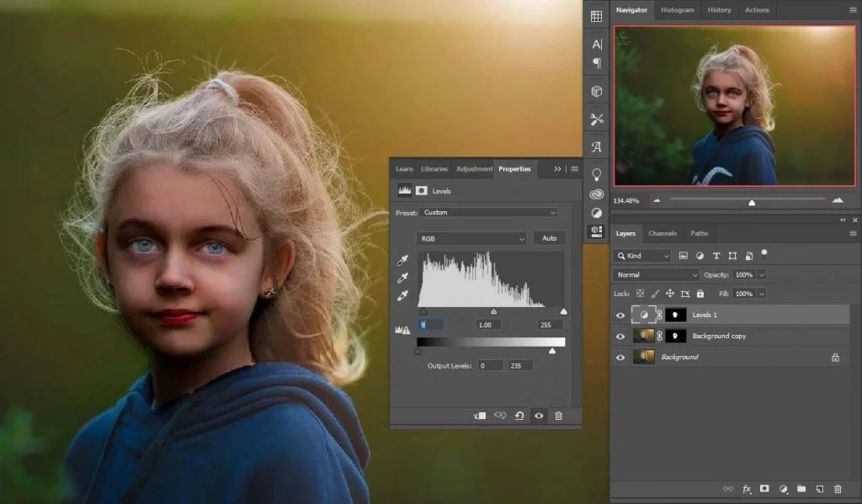Screen dimensions: 862x504
Task: Toggle prevent artboard auto-nesting lock
Action: point(685,294)
